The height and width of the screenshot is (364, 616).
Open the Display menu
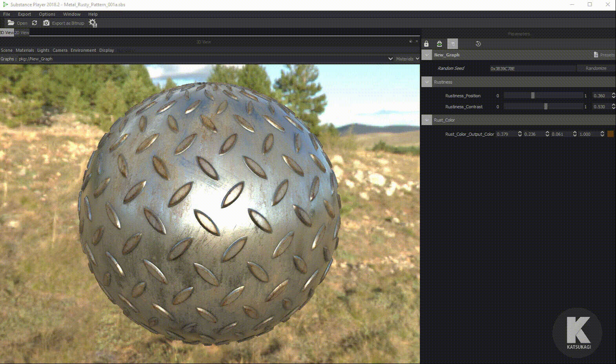click(106, 50)
